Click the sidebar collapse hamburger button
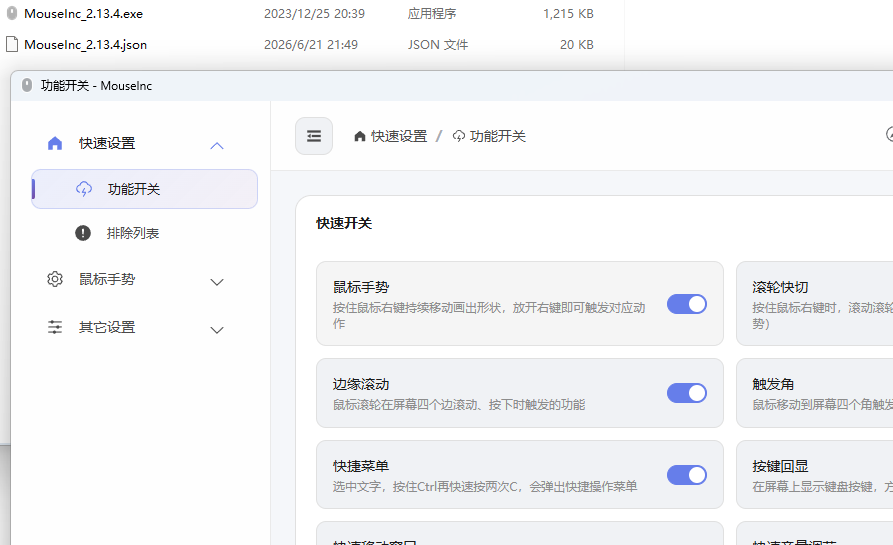Screen dimensions: 893x545 [314, 136]
